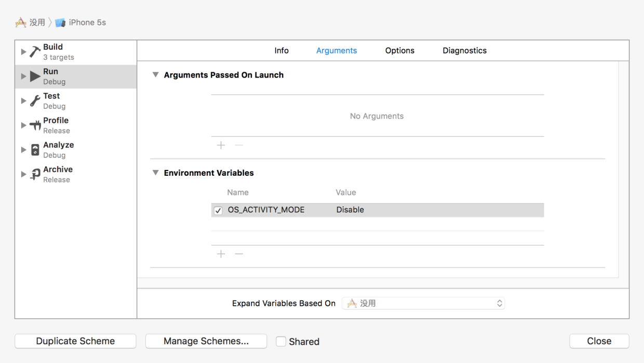Viewport: 644px width, 363px height.
Task: Select iPhone 5s destination in breadcrumb
Action: [81, 22]
